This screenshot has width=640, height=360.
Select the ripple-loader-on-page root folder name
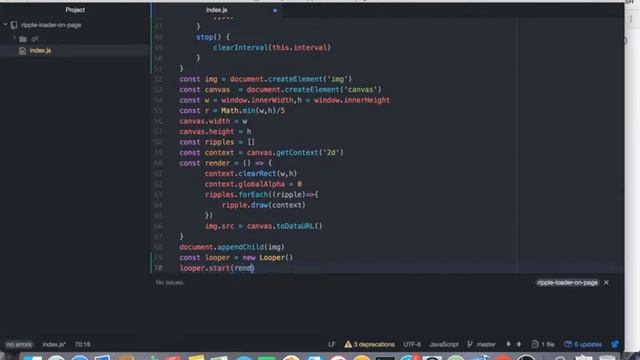[x=51, y=25]
